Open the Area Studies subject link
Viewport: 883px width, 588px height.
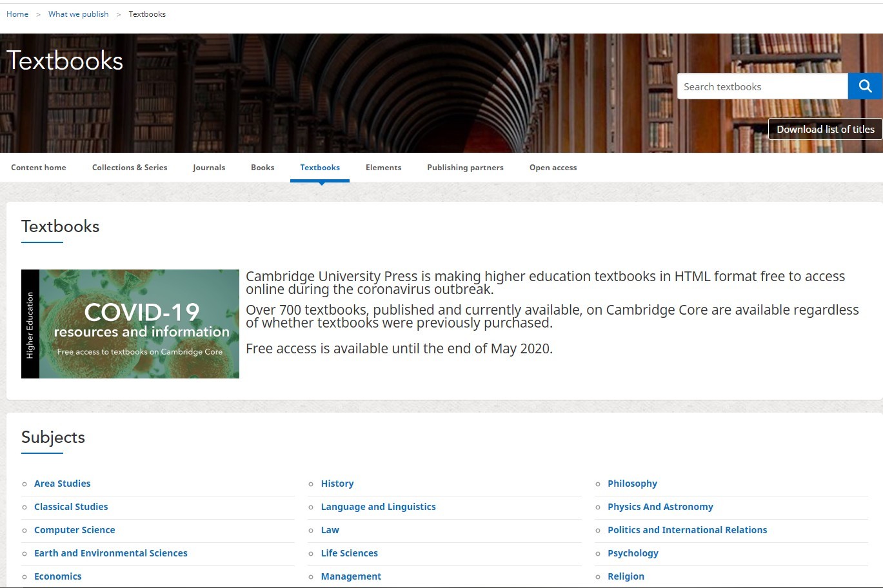click(x=62, y=484)
